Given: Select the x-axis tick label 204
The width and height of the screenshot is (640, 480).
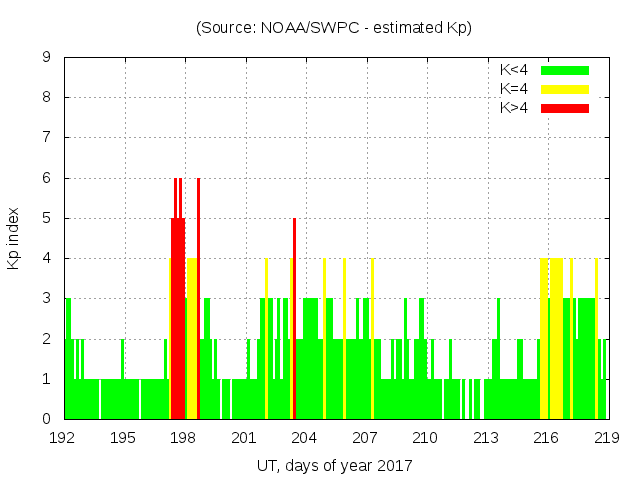Looking at the screenshot, I should coord(305,438).
